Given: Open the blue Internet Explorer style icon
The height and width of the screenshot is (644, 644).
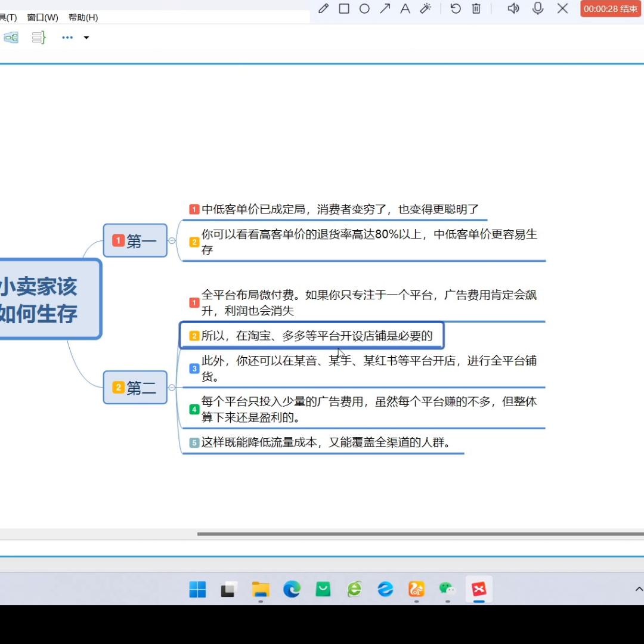Looking at the screenshot, I should [385, 589].
